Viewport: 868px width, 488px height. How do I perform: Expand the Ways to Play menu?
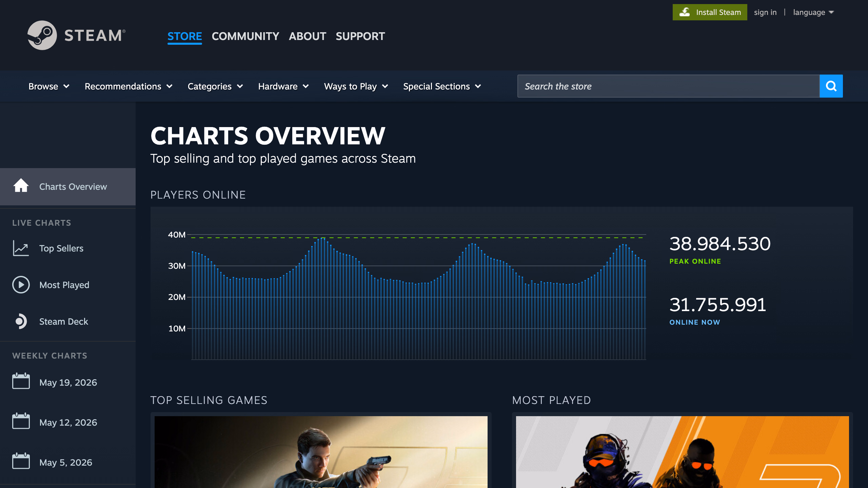coord(356,86)
